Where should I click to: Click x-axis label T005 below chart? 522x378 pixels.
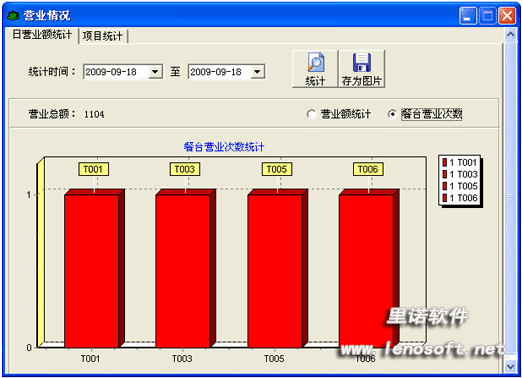274,359
